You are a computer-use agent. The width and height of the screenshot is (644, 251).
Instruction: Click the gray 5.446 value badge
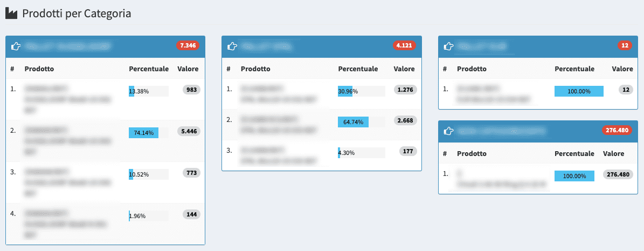click(189, 131)
